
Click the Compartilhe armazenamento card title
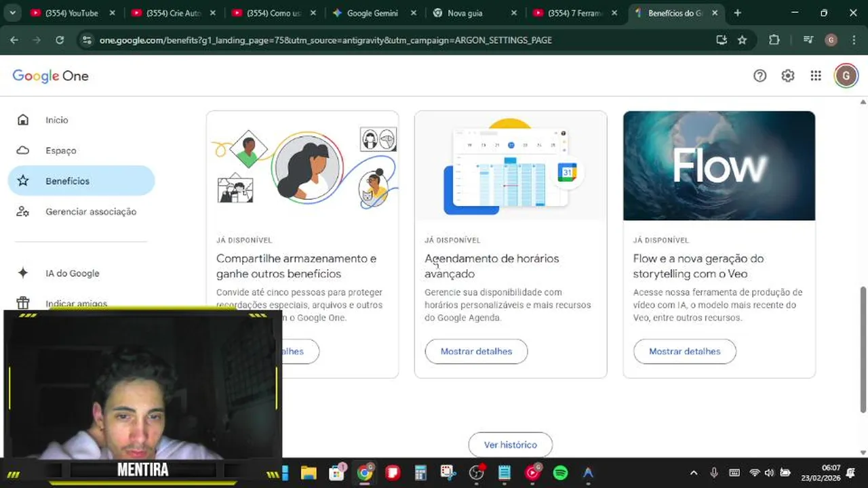click(x=296, y=266)
